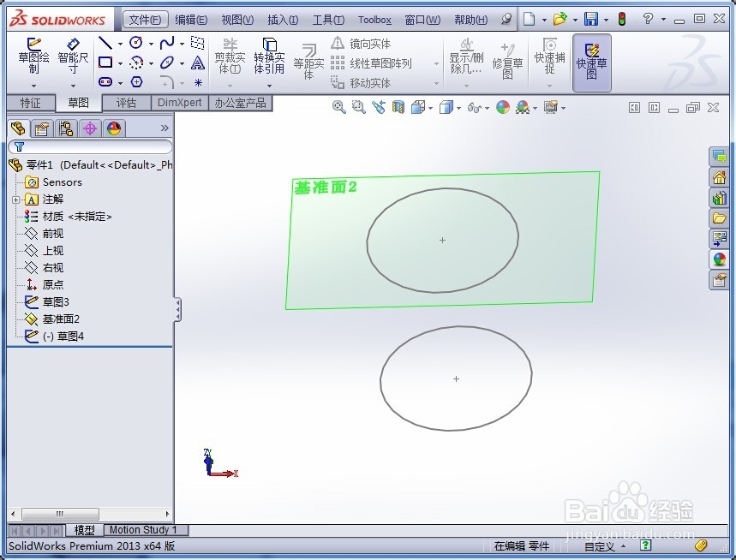Open Appearances task pane tab on right
Screen dimensions: 736x560
(719, 259)
